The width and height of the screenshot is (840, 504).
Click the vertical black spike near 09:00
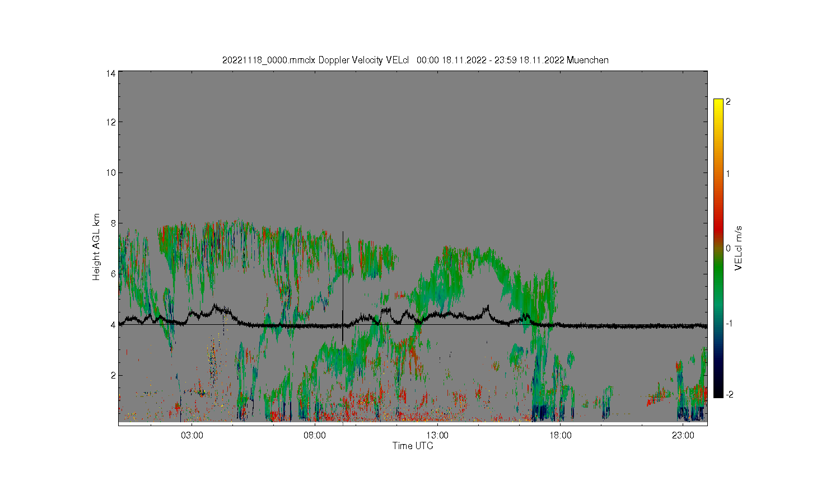coord(343,287)
